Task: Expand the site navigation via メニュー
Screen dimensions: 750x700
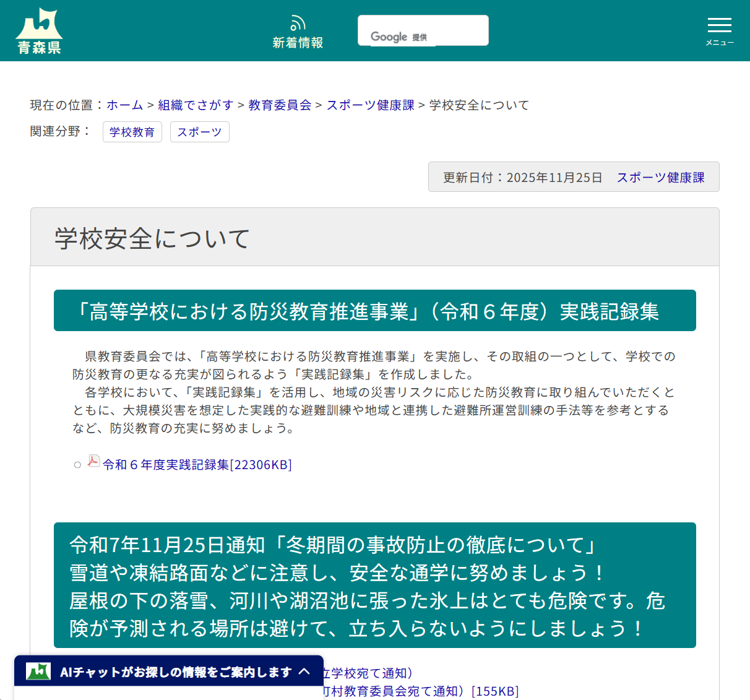Action: (719, 28)
